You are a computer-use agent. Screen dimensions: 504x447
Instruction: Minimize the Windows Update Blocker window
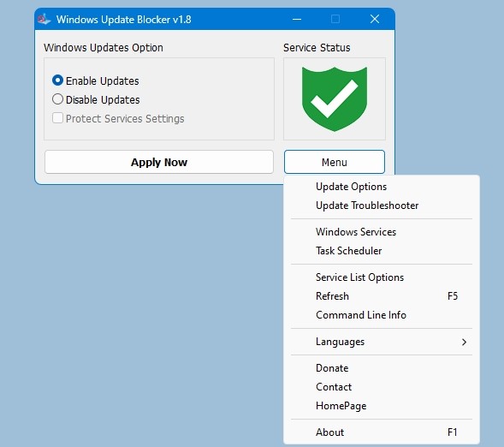pos(297,20)
